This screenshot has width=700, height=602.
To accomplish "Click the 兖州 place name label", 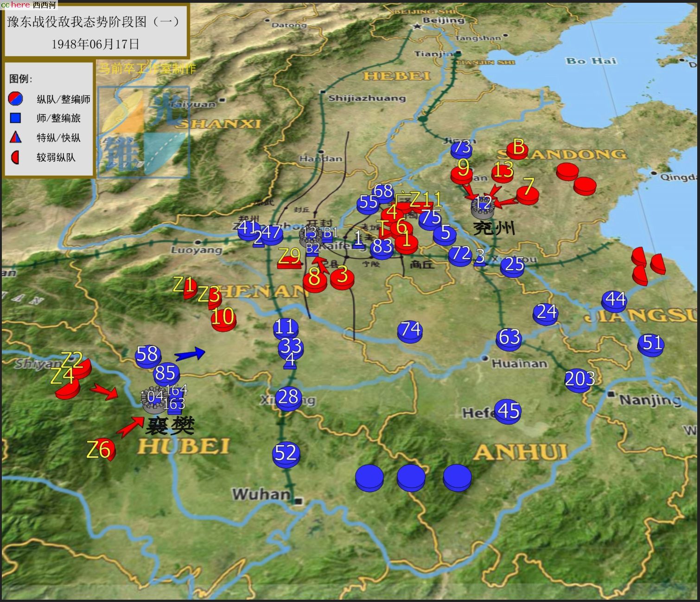I will click(x=494, y=228).
